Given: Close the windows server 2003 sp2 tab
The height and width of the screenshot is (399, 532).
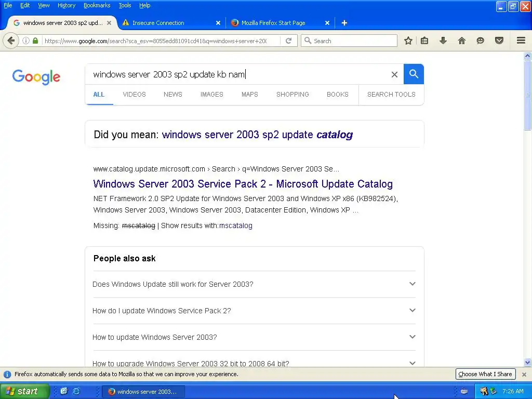Looking at the screenshot, I should tap(109, 23).
